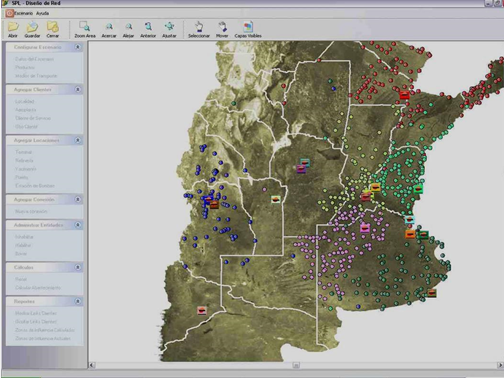Screen dimensions: 504x378
Task: Collapse the Configurar Escenario panel
Action: pos(78,47)
